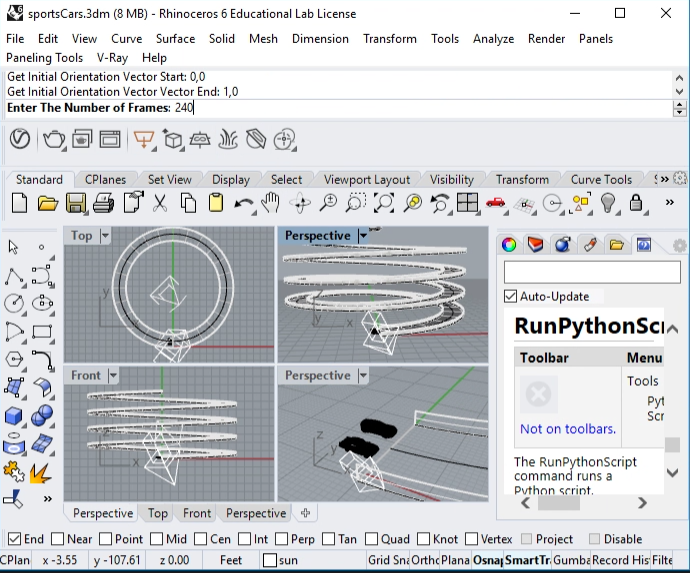
Task: Click the Paste clipboard icon
Action: click(216, 203)
